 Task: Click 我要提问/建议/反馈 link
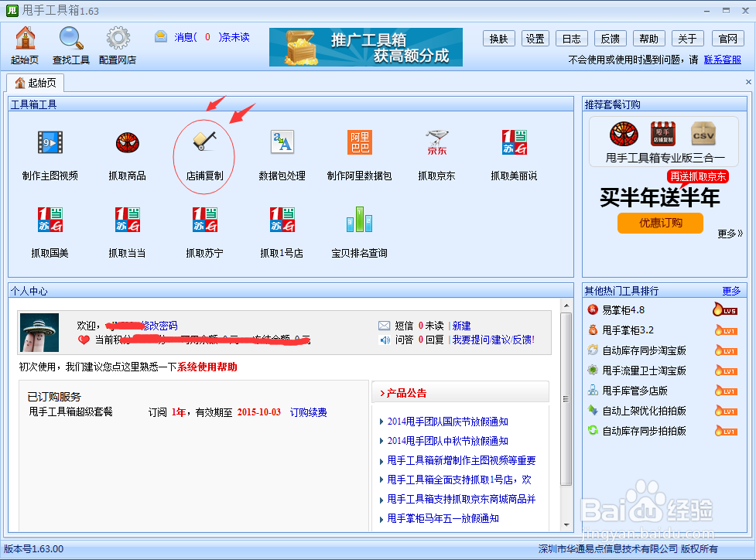493,340
